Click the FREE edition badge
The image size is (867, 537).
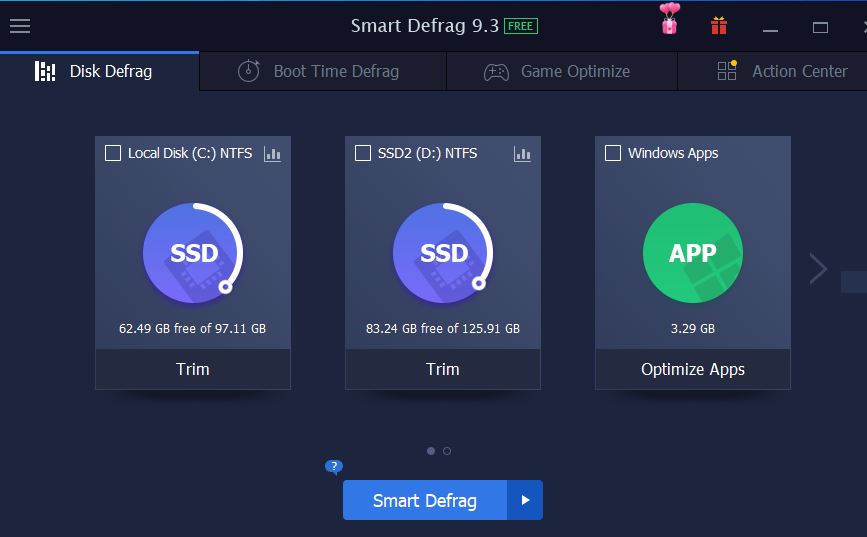[521, 26]
